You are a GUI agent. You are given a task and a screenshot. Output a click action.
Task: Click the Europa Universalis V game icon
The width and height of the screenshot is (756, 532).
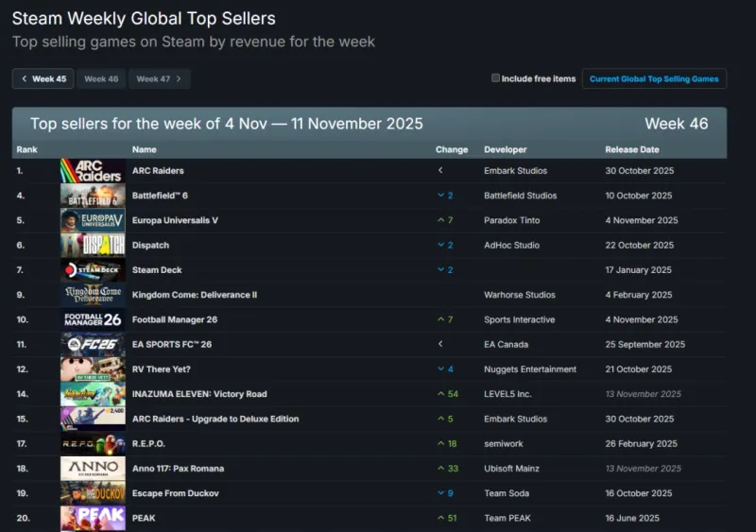[93, 220]
